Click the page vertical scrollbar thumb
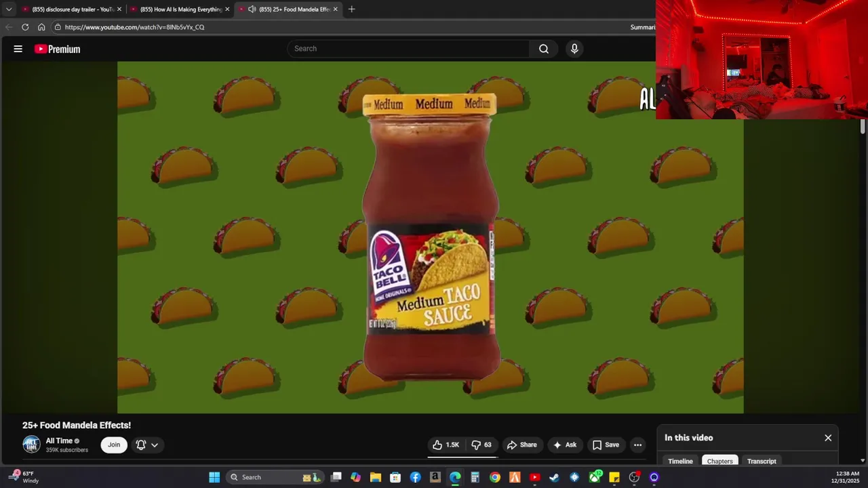Screen dimensions: 868x488 pos(863,127)
